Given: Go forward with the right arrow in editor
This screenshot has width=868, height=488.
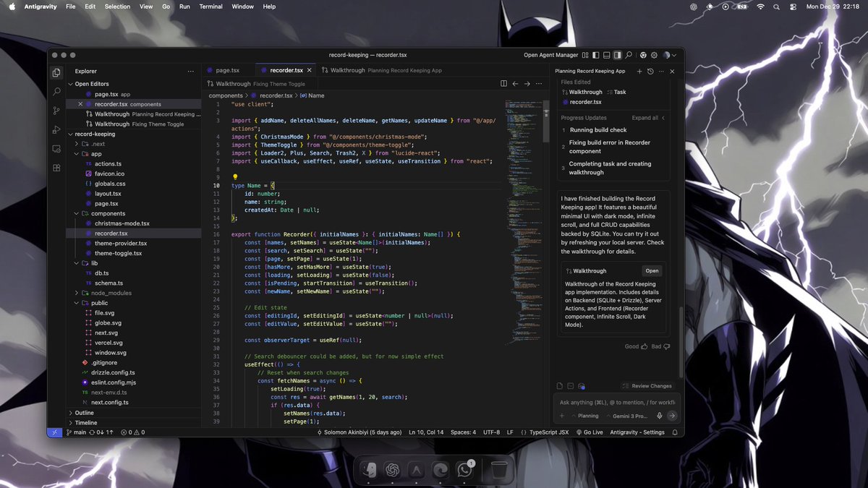Looking at the screenshot, I should click(527, 84).
